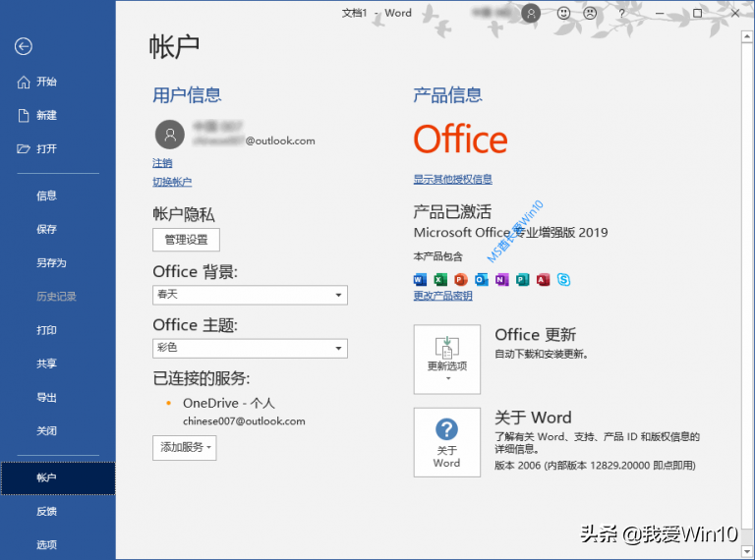Screen dimensions: 755x560
Task: Click the Publisher product icon
Action: point(522,280)
